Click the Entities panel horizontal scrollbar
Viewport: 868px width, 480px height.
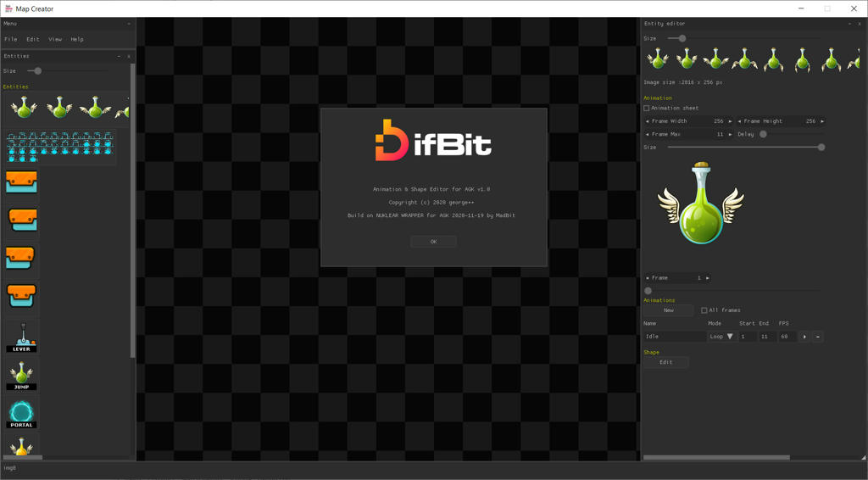(23, 457)
